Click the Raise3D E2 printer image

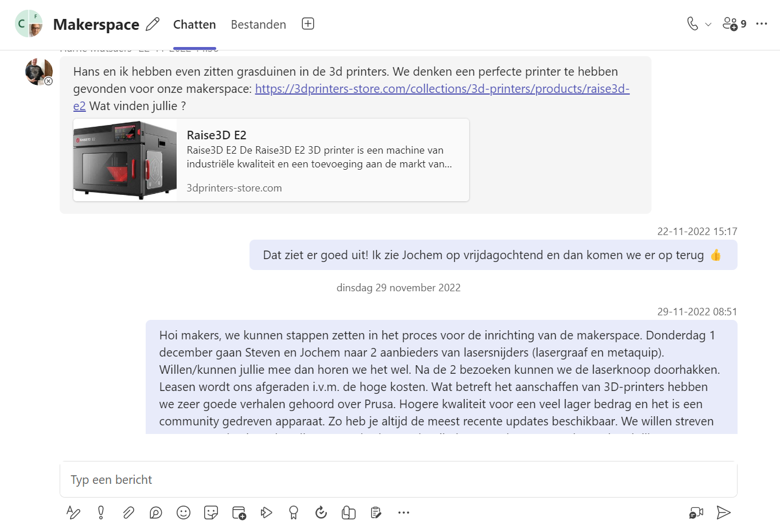(125, 160)
